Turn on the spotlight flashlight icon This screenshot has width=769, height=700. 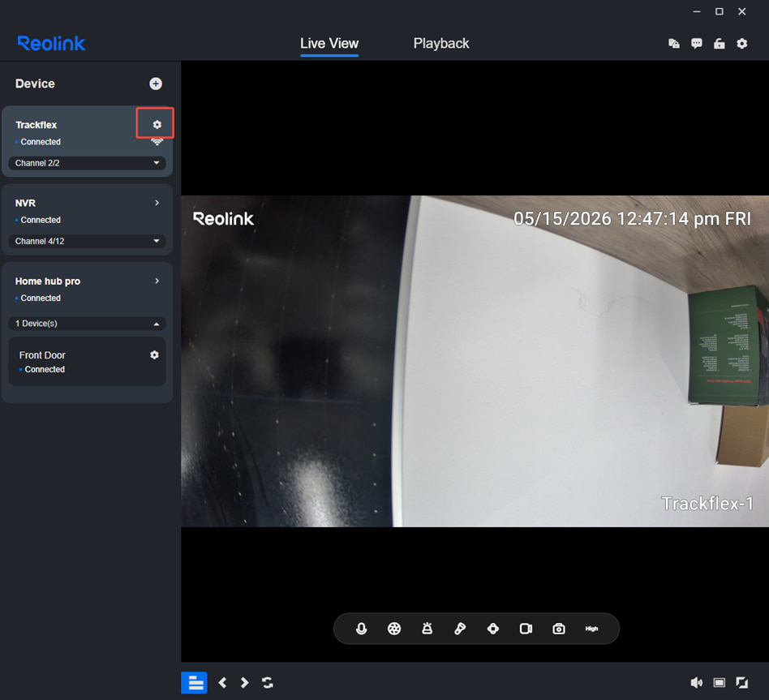[x=460, y=629]
